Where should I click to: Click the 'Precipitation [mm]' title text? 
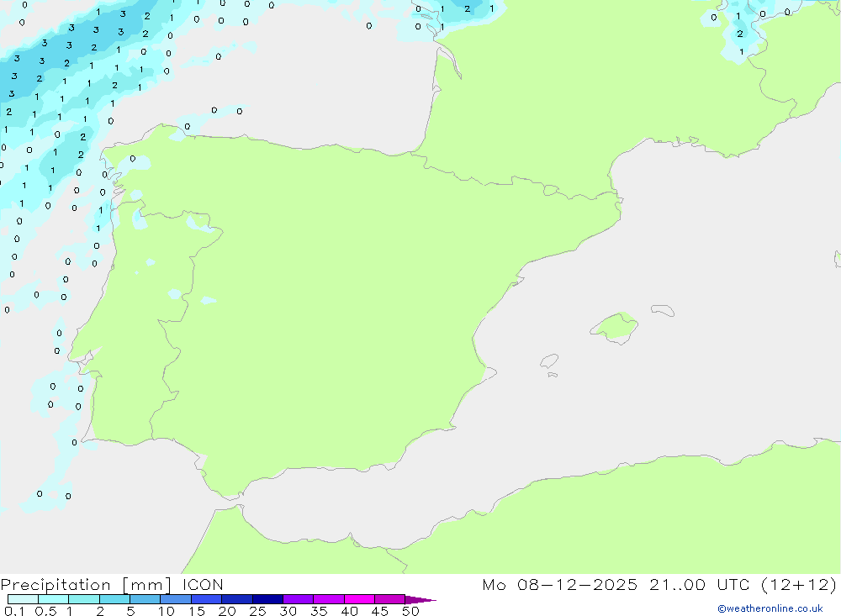point(86,585)
